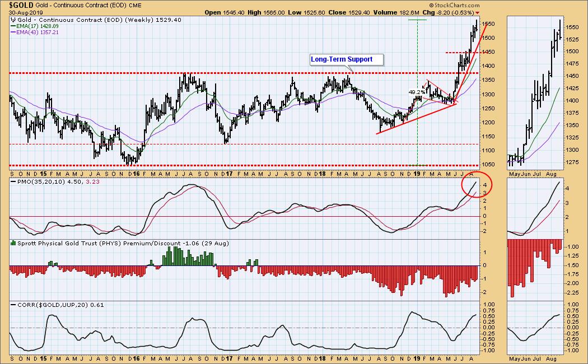Screen dimensions: 588x364
Task: Click the 2019 year marker on timeline
Action: click(x=417, y=174)
